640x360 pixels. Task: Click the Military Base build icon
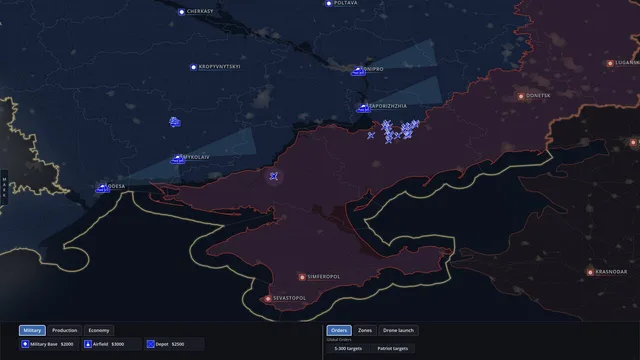coord(25,344)
